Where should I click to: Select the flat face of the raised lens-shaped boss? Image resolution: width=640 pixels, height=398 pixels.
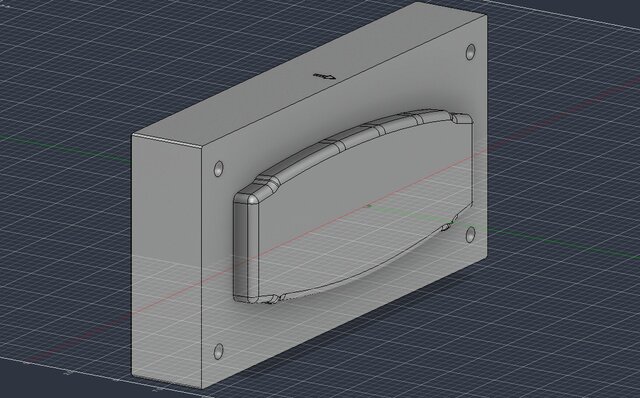tap(367, 208)
